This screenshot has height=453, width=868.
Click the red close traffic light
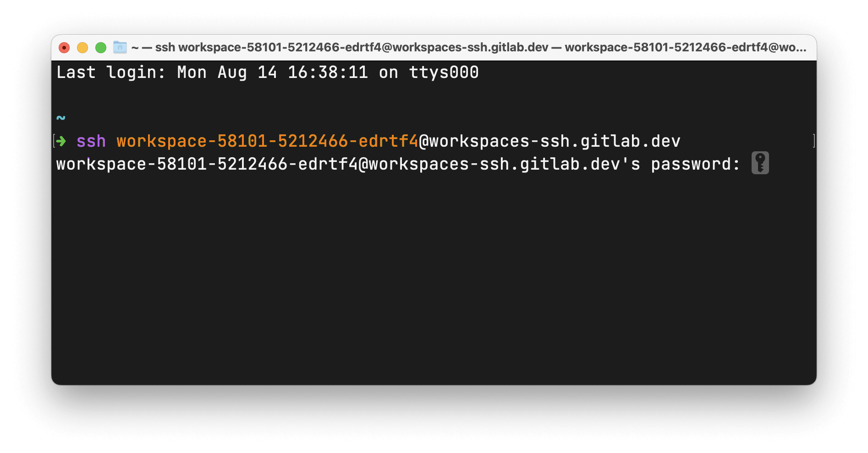[x=64, y=47]
